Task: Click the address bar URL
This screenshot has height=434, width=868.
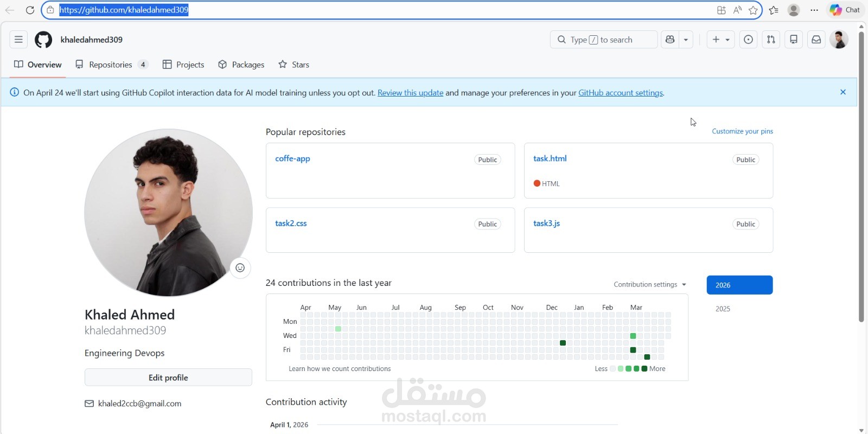Action: click(x=124, y=10)
